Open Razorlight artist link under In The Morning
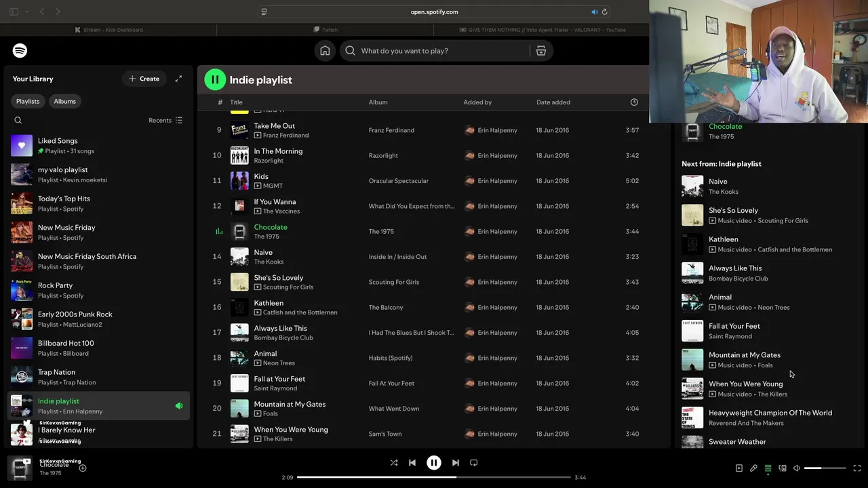This screenshot has height=488, width=868. pyautogui.click(x=269, y=161)
